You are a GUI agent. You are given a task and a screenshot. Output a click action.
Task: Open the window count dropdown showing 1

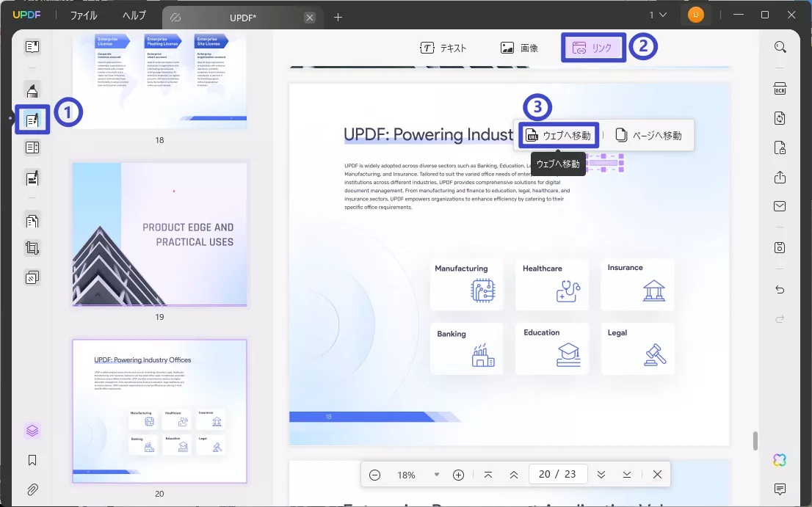(x=659, y=15)
